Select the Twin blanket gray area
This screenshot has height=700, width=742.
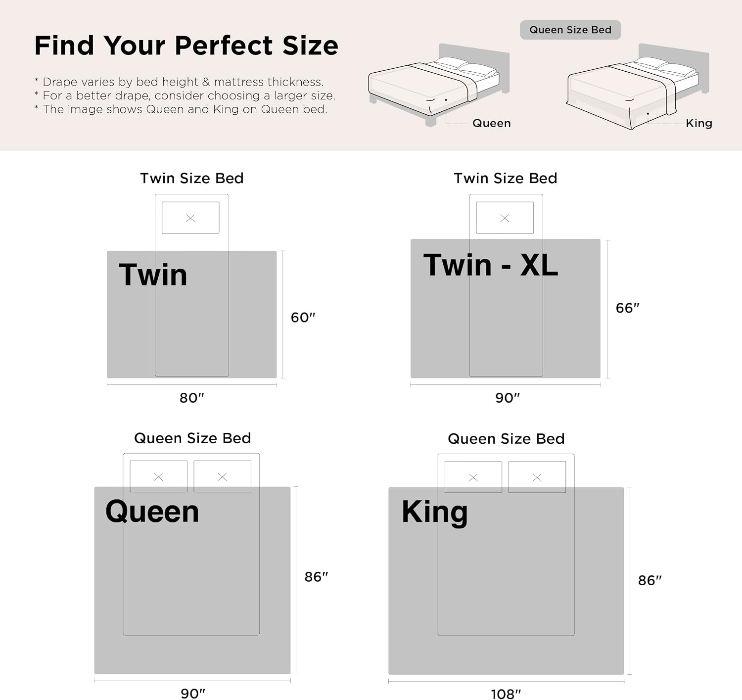(x=192, y=315)
